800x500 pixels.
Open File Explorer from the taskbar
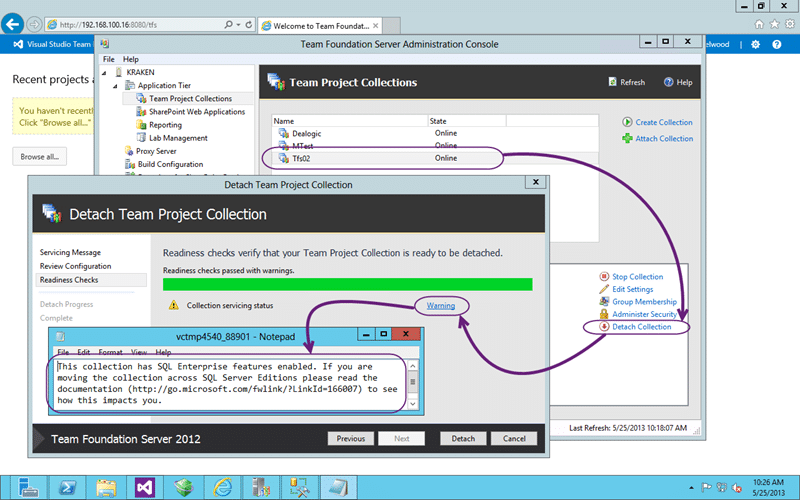pos(106,488)
